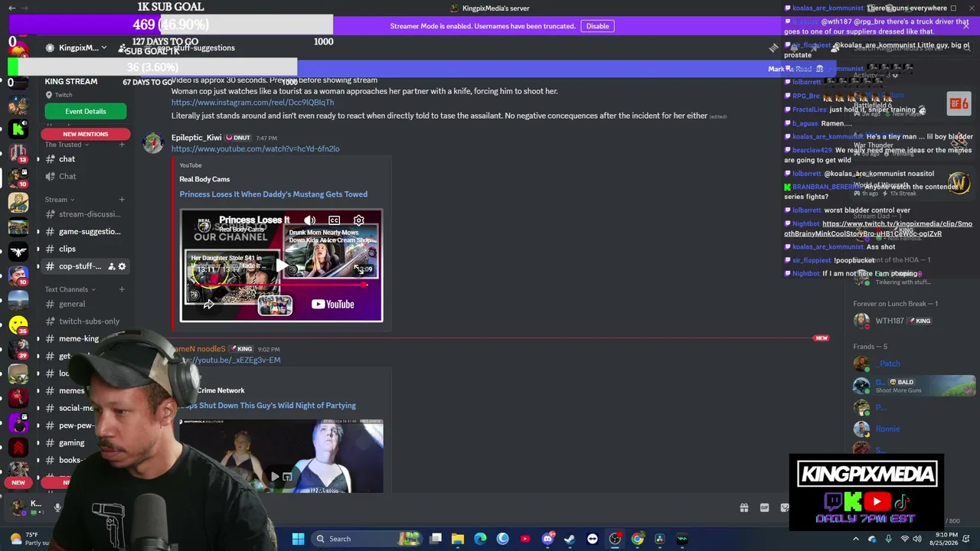
Task: Collapse the Stream category
Action: pyautogui.click(x=60, y=200)
